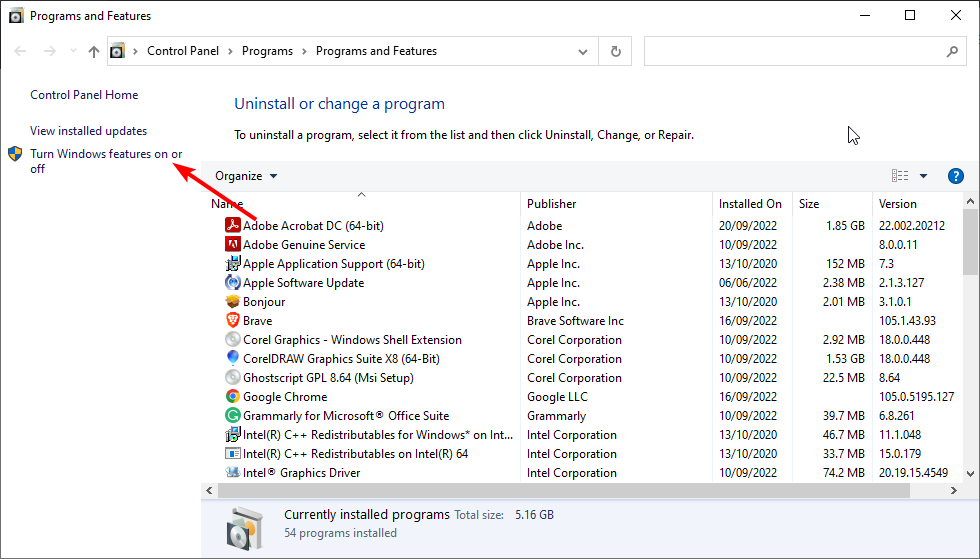
Task: Click the change view icon
Action: 899,176
